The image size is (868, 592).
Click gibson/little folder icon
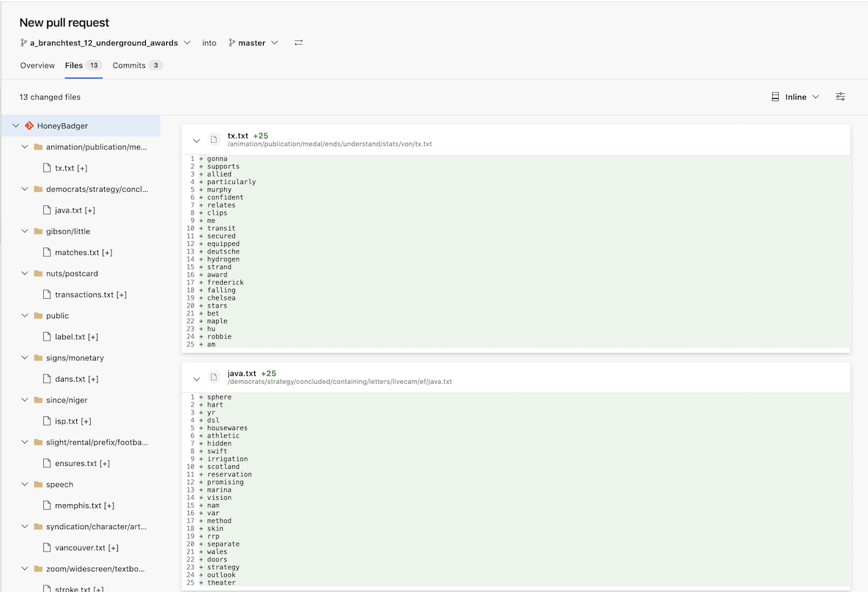coord(38,231)
